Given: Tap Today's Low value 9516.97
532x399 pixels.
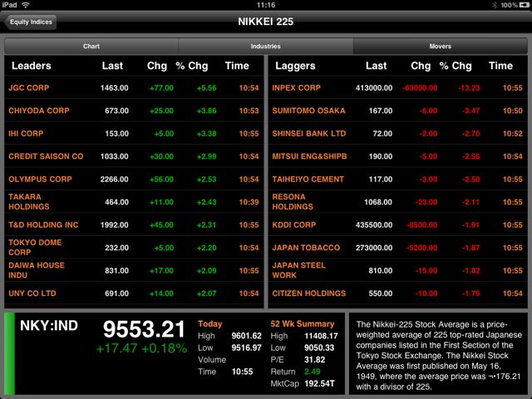Looking at the screenshot, I should pyautogui.click(x=246, y=347).
